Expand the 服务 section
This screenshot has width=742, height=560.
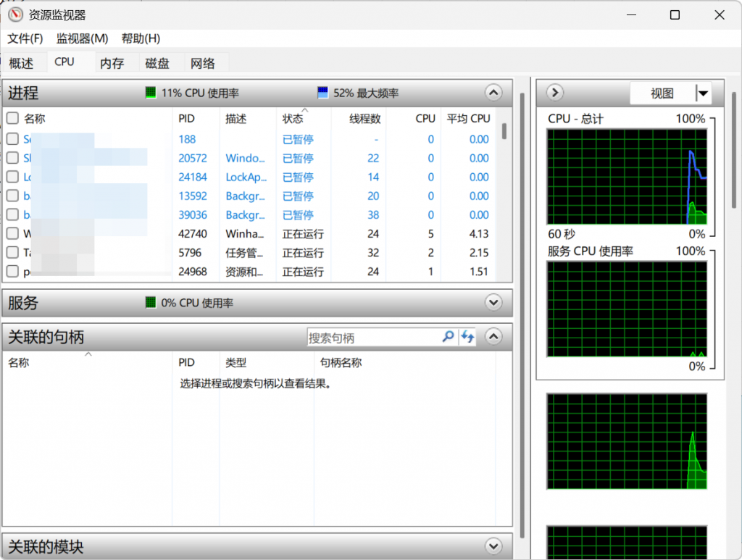493,302
